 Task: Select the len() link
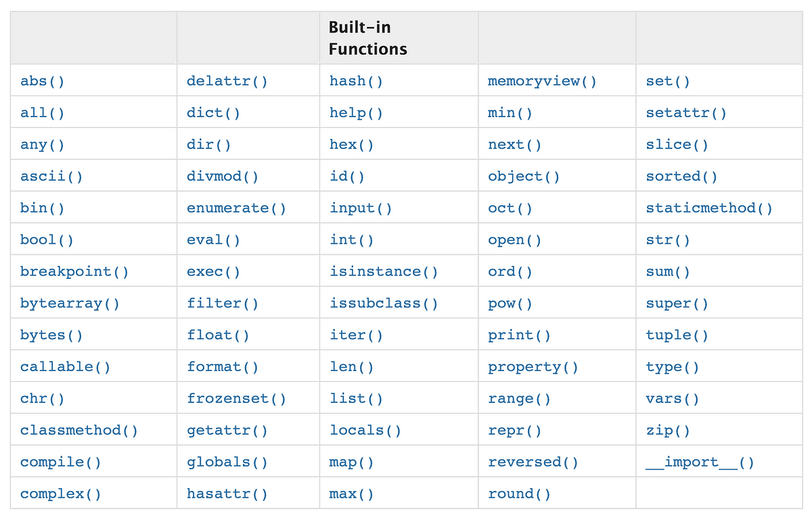(352, 367)
